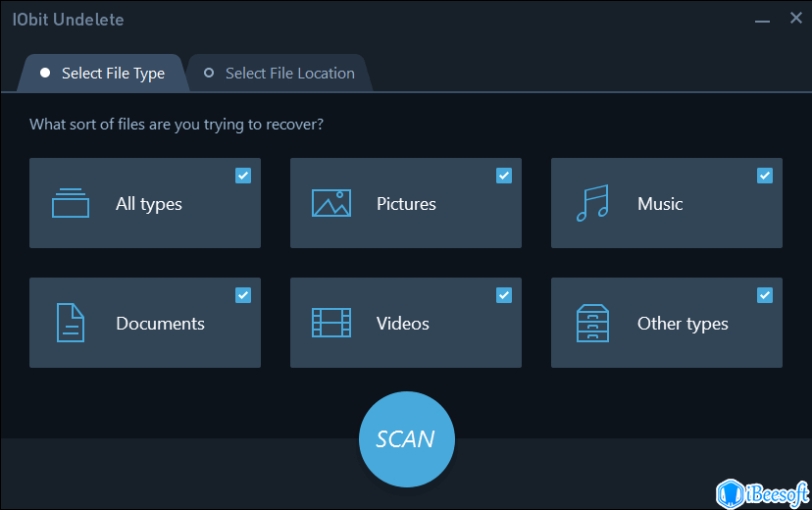Open the Select File Location tab
The width and height of the screenshot is (812, 510).
pyautogui.click(x=279, y=73)
